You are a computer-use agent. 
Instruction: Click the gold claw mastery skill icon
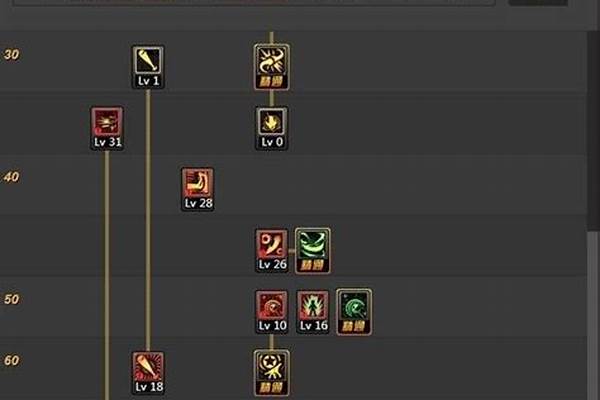coord(272,67)
